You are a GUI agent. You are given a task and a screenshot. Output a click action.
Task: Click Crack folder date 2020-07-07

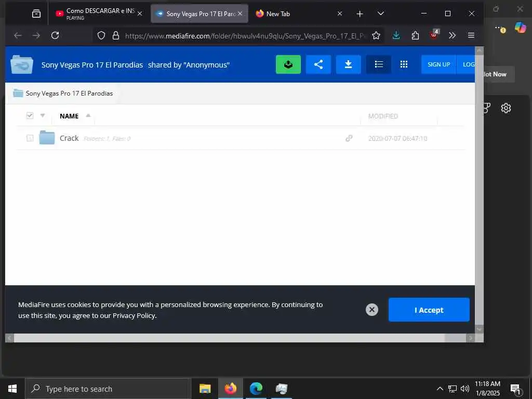pos(397,138)
